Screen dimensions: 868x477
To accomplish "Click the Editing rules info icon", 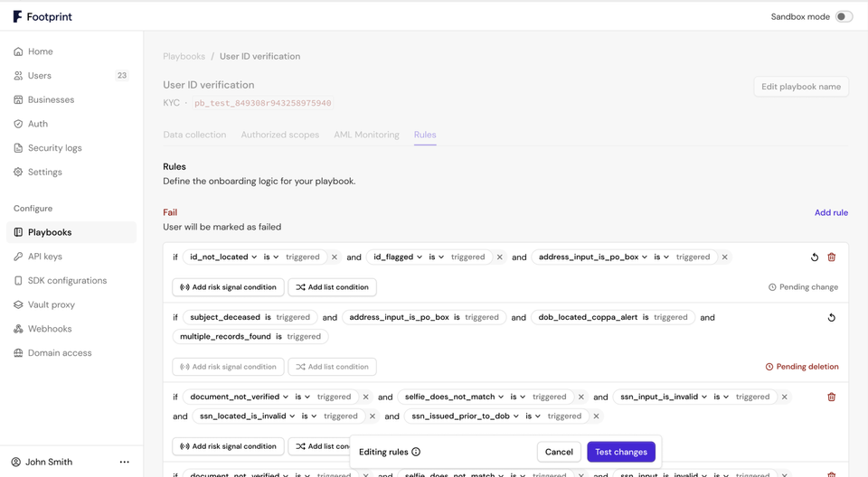I will point(416,452).
